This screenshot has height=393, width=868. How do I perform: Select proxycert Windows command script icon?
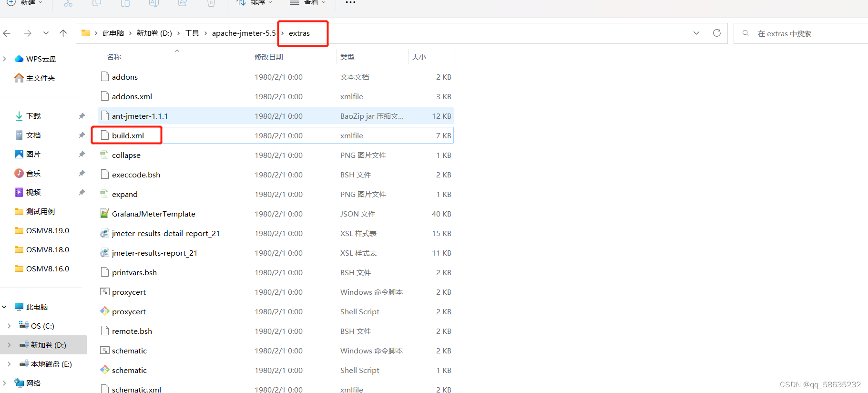pos(104,291)
